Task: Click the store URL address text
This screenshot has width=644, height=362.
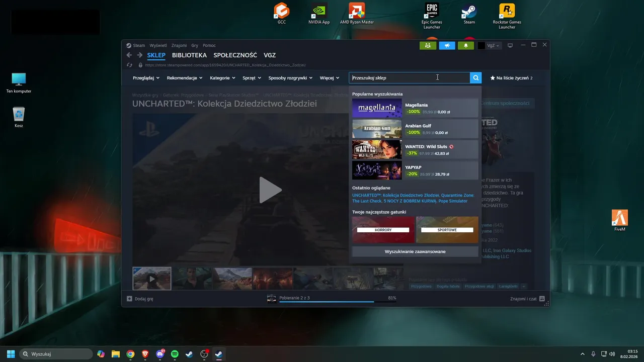Action: tap(225, 65)
